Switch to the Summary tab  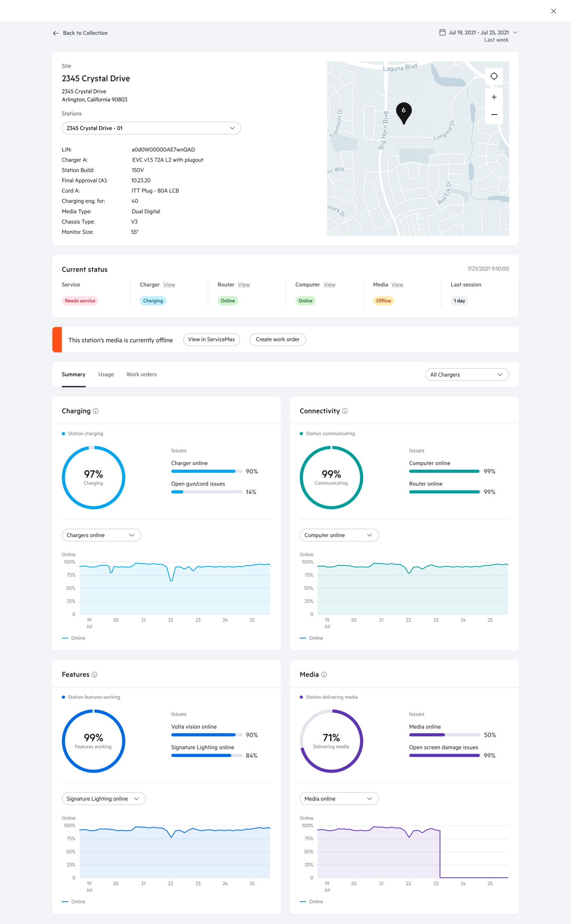pyautogui.click(x=74, y=374)
